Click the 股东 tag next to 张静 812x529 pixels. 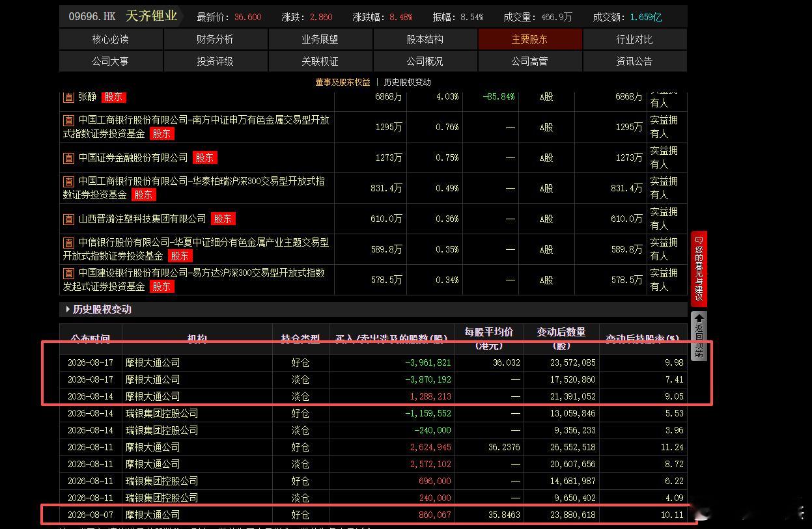coord(113,97)
